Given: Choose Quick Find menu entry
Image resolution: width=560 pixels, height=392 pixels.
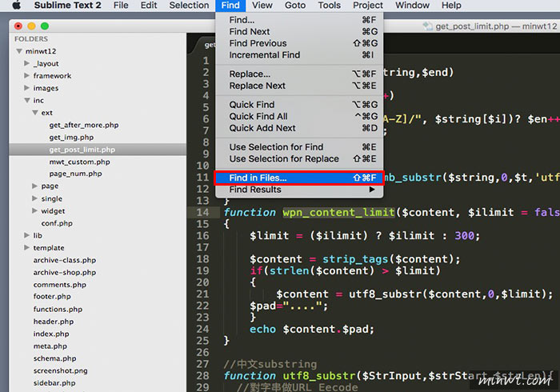Looking at the screenshot, I should [299, 105].
